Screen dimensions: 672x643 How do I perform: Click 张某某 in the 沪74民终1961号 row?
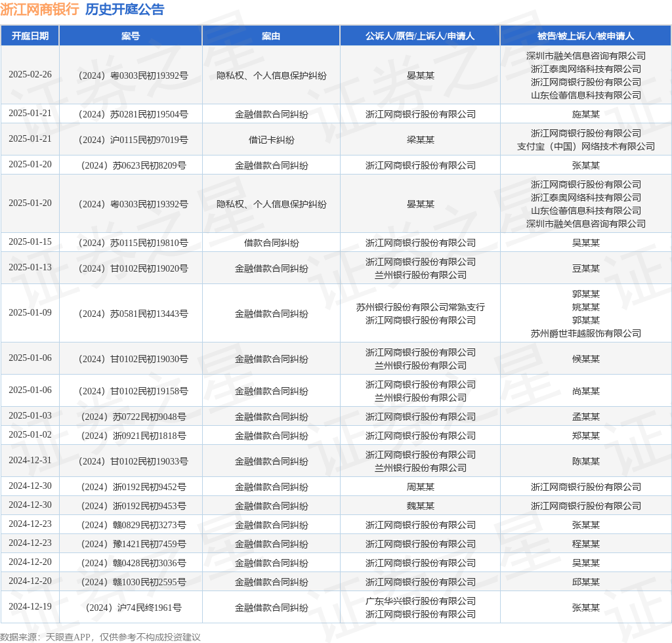point(586,608)
